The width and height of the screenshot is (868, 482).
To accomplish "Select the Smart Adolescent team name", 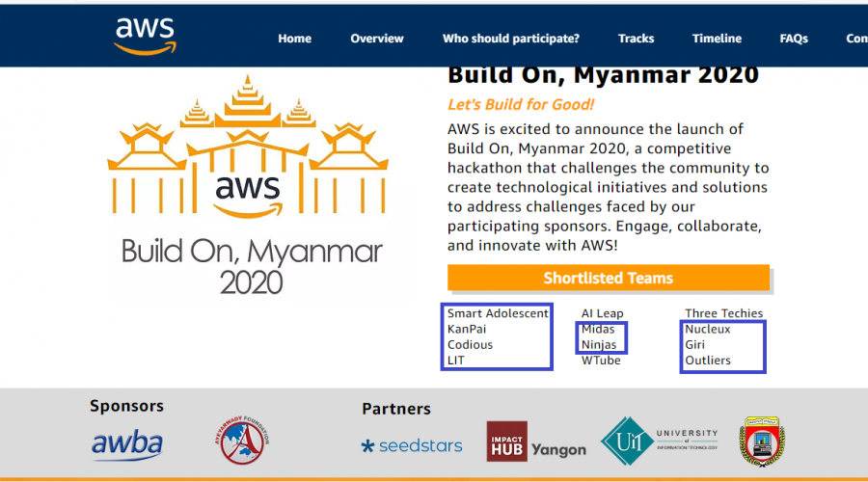I will click(498, 313).
